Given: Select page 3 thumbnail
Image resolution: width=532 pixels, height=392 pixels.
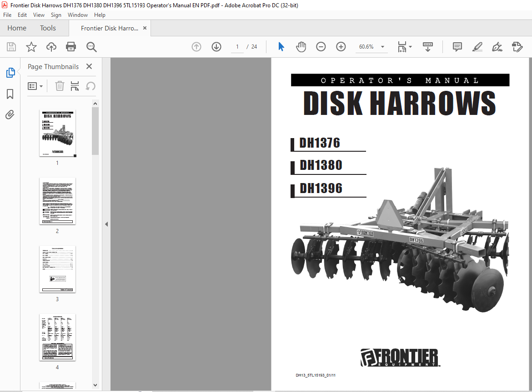Looking at the screenshot, I should [x=57, y=269].
